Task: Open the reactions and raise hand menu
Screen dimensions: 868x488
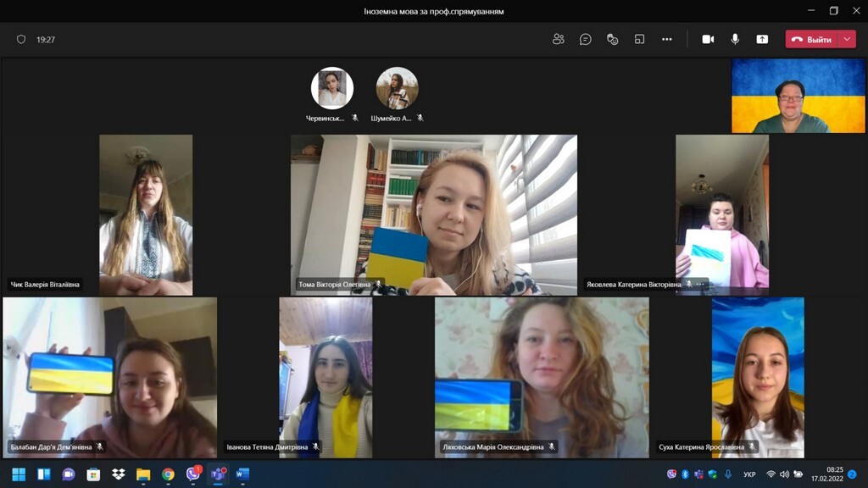Action: coord(612,39)
